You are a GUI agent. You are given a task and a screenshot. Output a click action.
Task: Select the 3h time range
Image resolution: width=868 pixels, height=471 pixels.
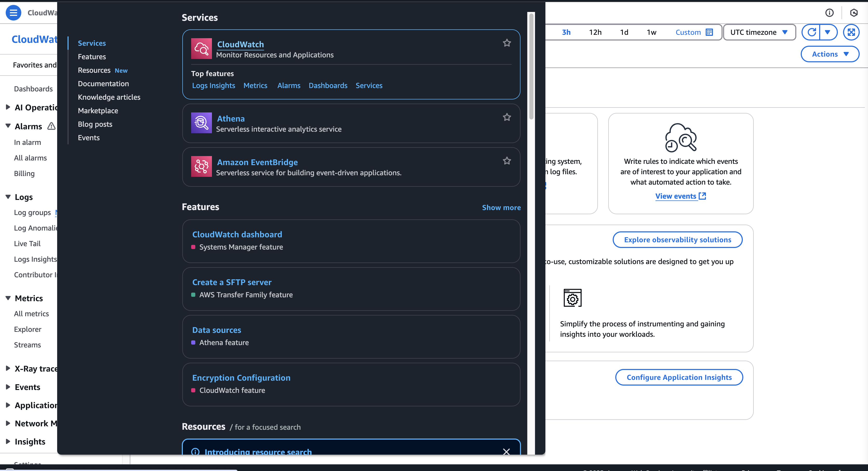coord(566,32)
